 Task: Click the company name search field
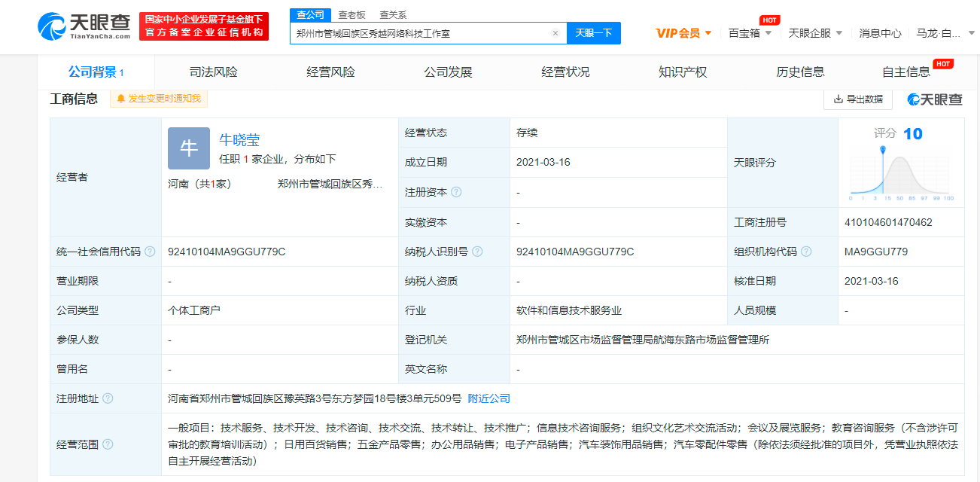point(422,33)
